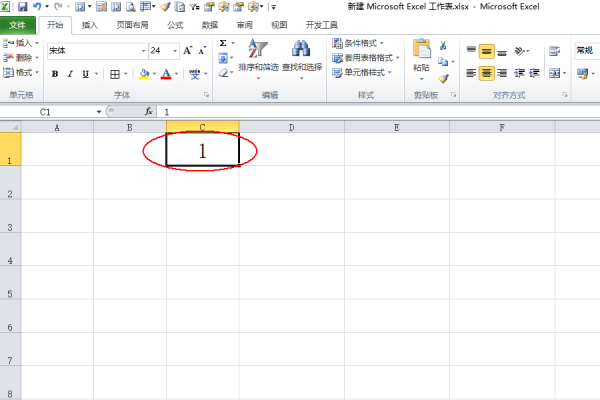This screenshot has height=400, width=600.
Task: Click the Decrease Font Size icon
Action: click(x=202, y=51)
